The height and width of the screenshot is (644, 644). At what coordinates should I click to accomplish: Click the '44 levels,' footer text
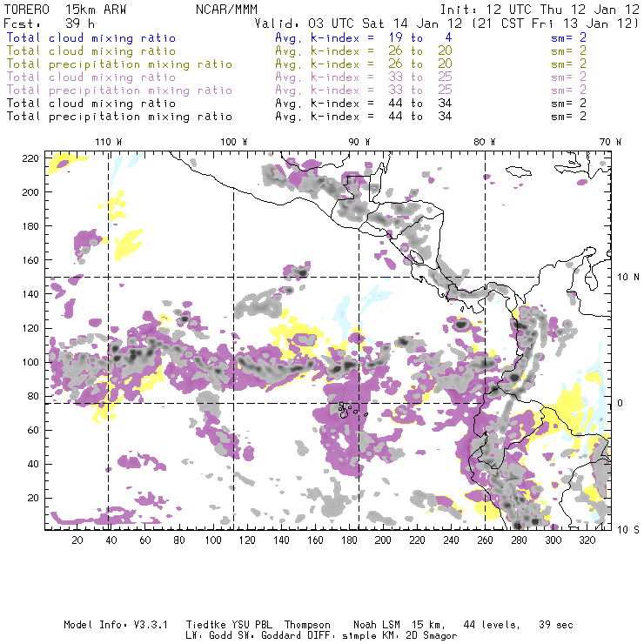coord(492,625)
